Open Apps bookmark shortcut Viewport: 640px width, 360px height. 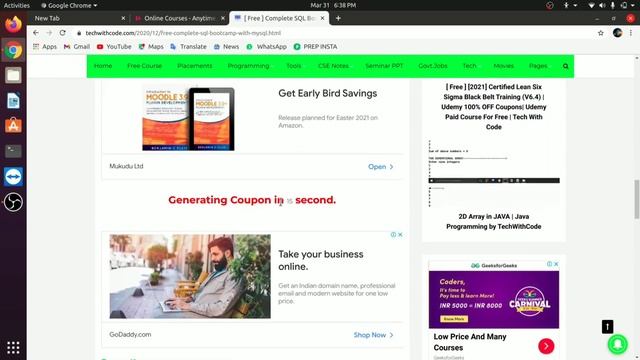(45, 47)
